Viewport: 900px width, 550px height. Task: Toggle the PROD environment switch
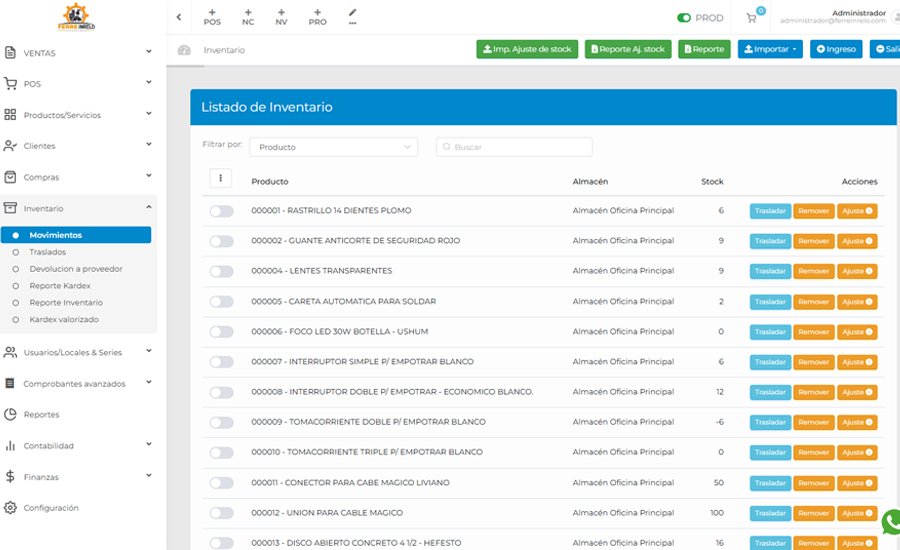(684, 18)
